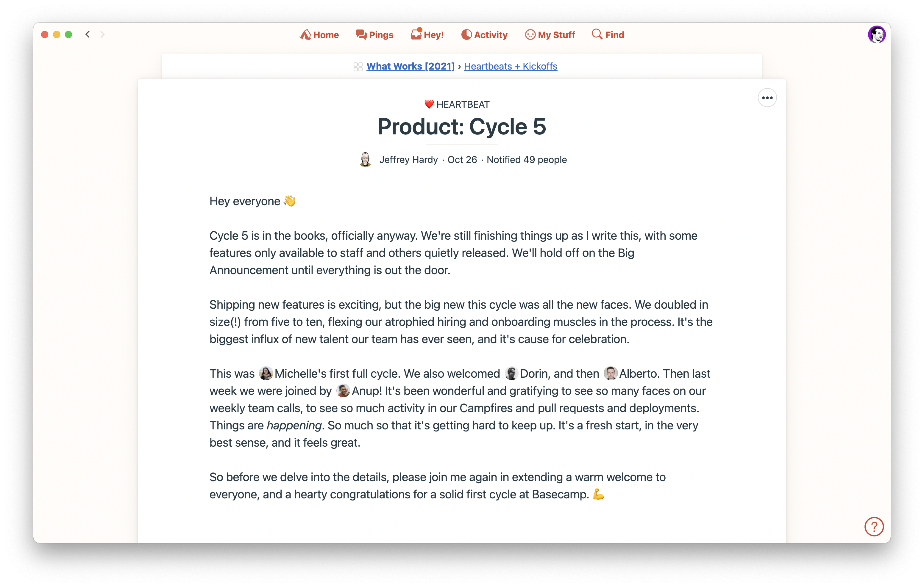Click the project grid icon in breadcrumb
The height and width of the screenshot is (587, 924).
pos(358,67)
